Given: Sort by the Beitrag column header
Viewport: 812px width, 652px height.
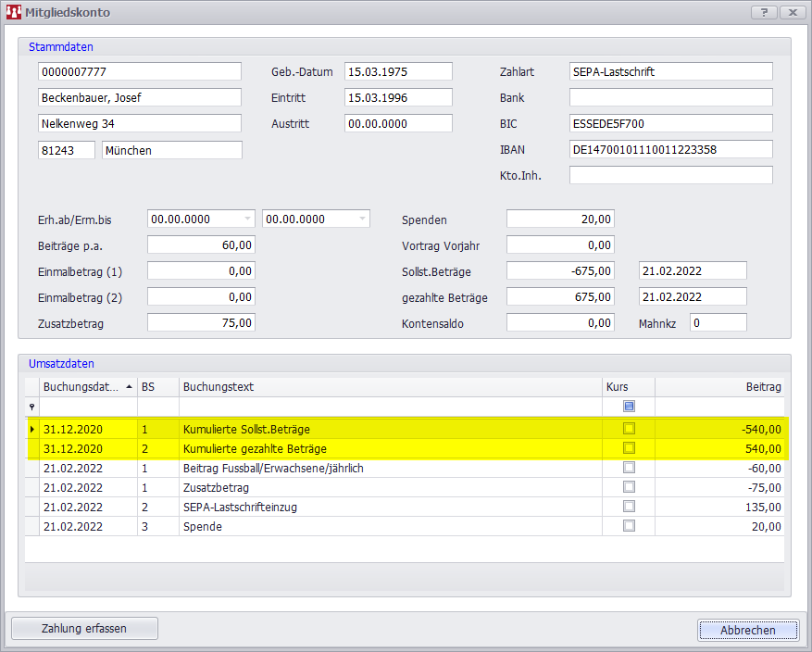Looking at the screenshot, I should pos(718,386).
